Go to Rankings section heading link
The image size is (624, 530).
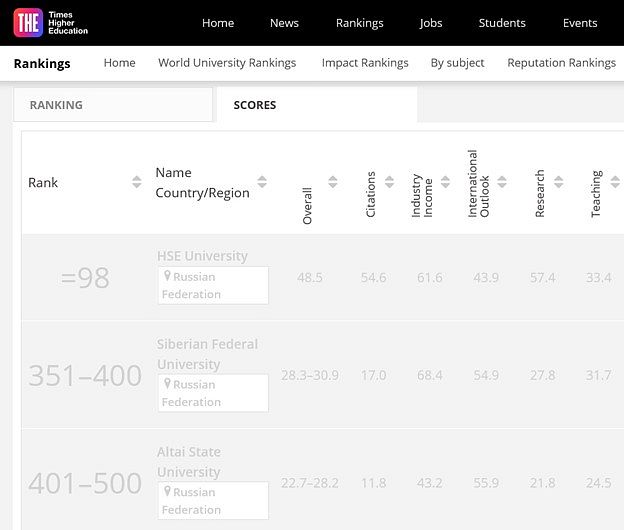click(42, 64)
